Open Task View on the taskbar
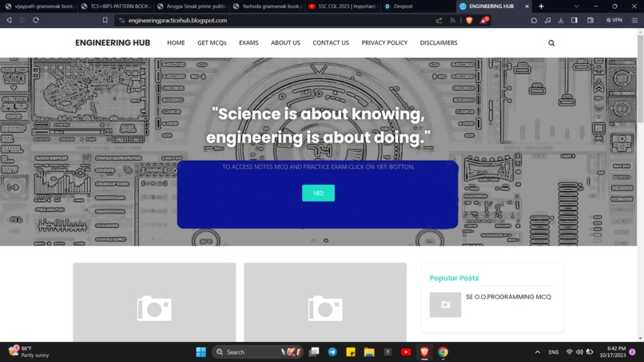644x362 pixels. [314, 352]
